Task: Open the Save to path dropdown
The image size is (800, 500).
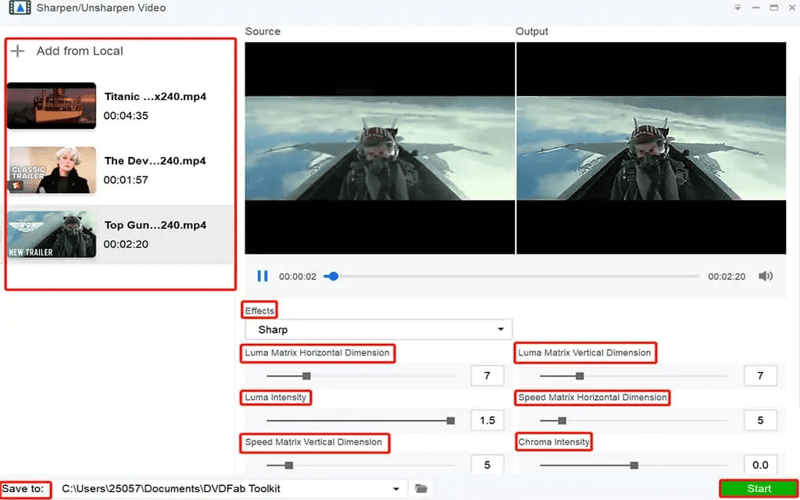Action: (x=397, y=489)
